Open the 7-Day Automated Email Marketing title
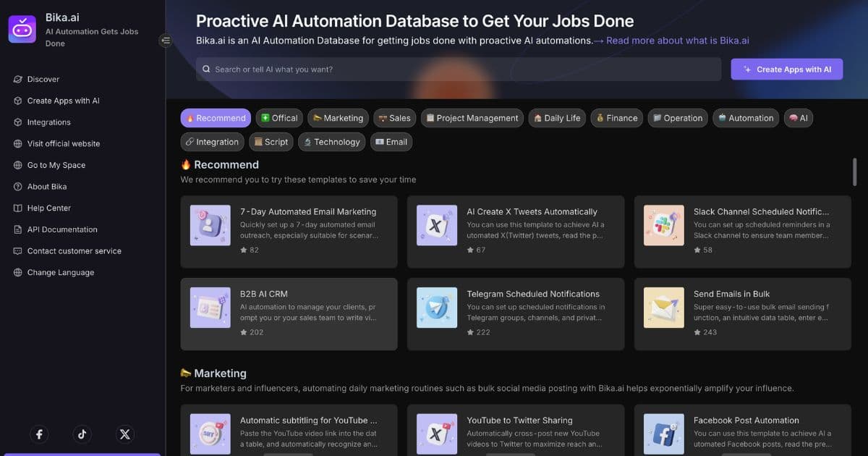 308,212
